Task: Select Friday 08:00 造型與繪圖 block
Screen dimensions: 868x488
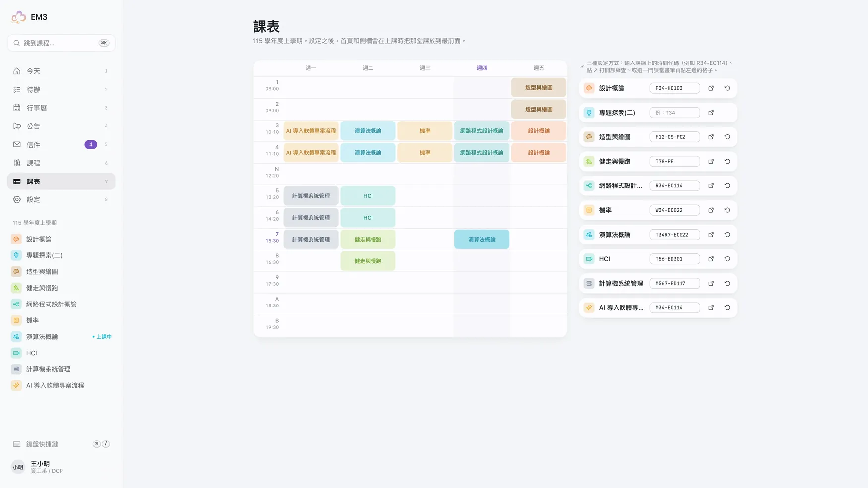Action: 539,88
